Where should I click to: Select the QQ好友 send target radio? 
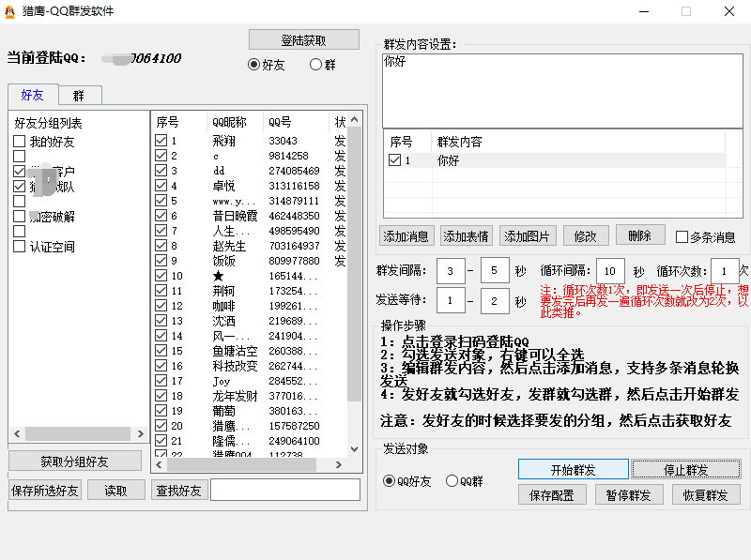pyautogui.click(x=389, y=481)
